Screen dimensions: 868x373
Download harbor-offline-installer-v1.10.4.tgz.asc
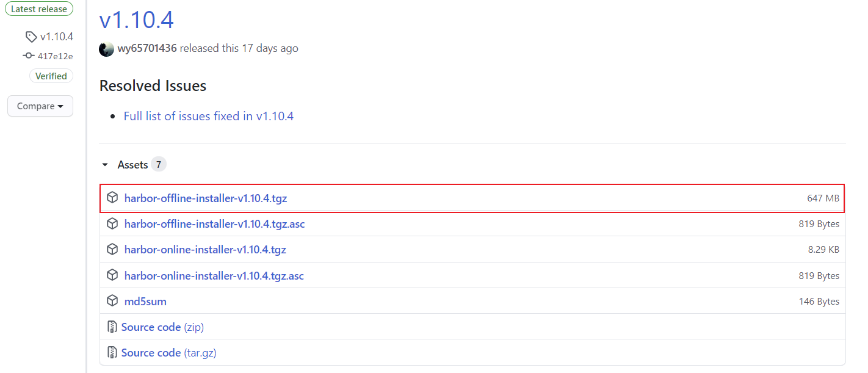tap(214, 224)
